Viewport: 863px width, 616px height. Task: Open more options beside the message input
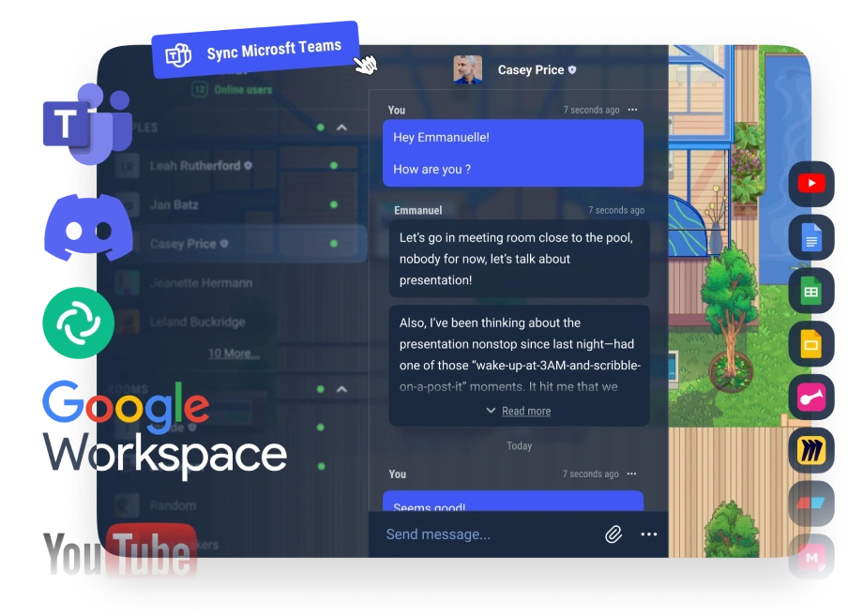pos(649,534)
